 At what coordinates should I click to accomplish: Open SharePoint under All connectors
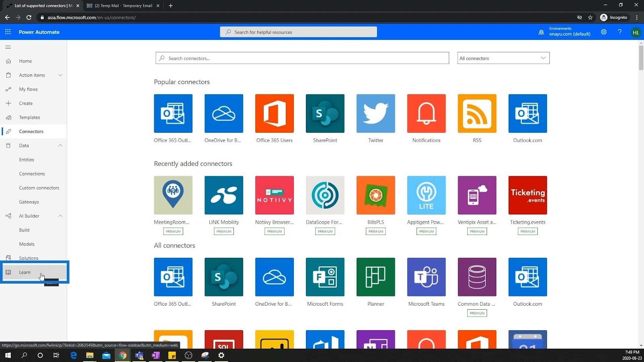(224, 277)
